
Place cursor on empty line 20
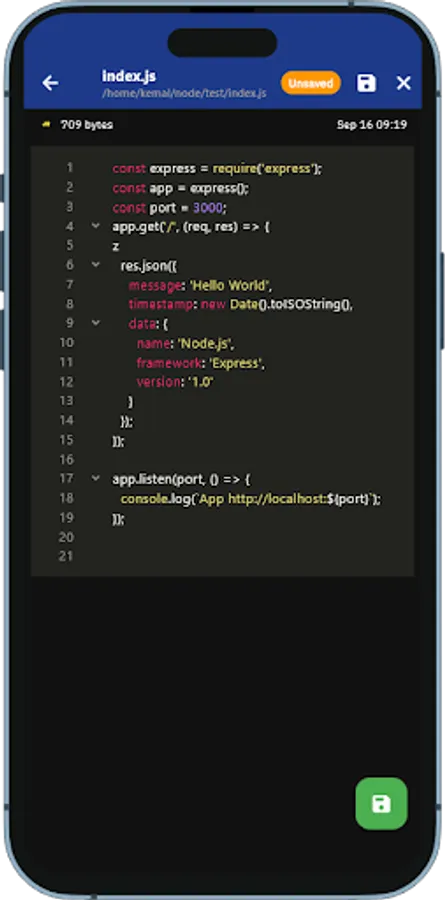point(222,537)
